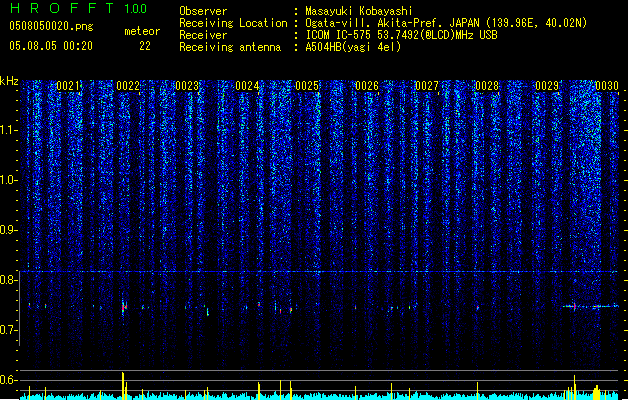Screen dimensions: 629x400
Task: Click the kHz axis unit label
Action: pos(9,81)
